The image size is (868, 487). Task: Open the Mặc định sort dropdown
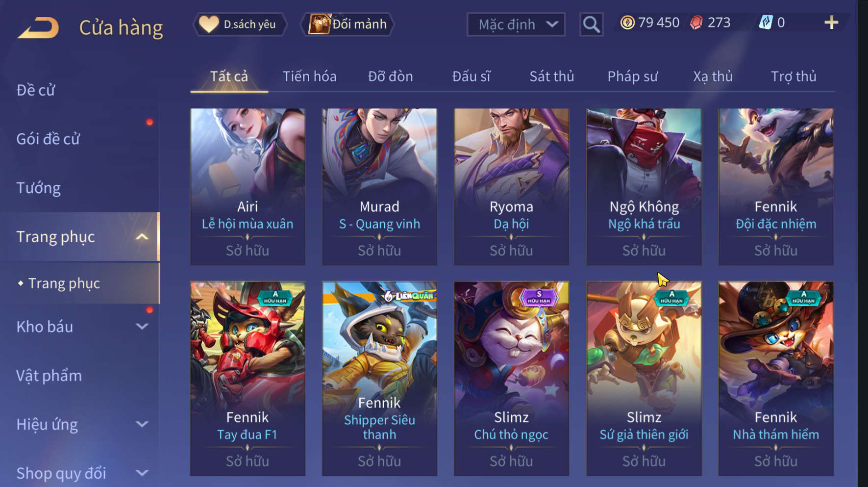tap(516, 25)
